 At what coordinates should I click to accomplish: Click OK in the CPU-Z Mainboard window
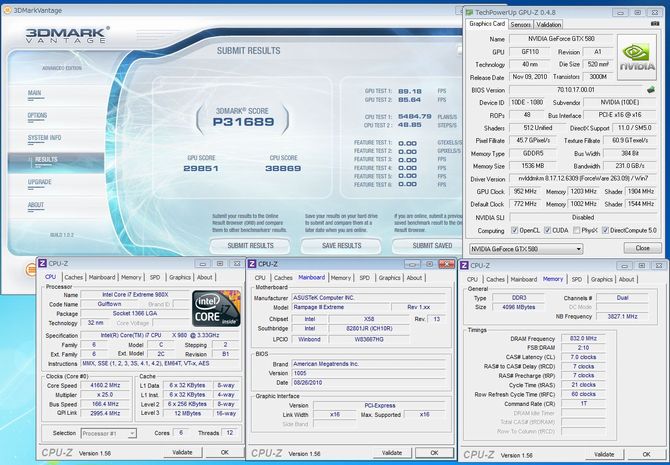click(434, 453)
